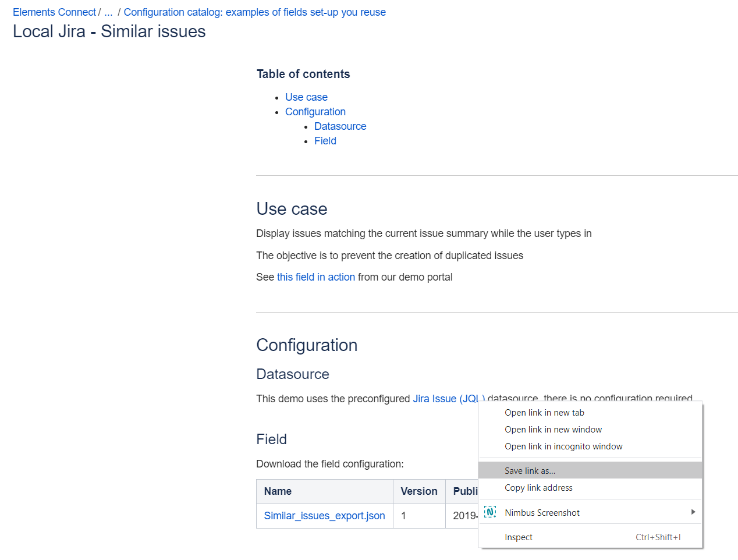Open the Configuration catalog breadcrumb link
Image resolution: width=738 pixels, height=560 pixels.
[254, 12]
